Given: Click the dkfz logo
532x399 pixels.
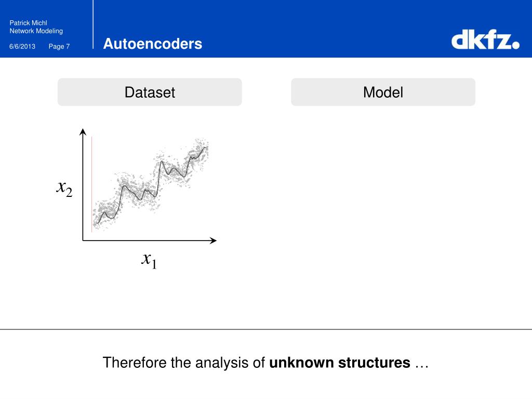Looking at the screenshot, I should pos(485,39).
